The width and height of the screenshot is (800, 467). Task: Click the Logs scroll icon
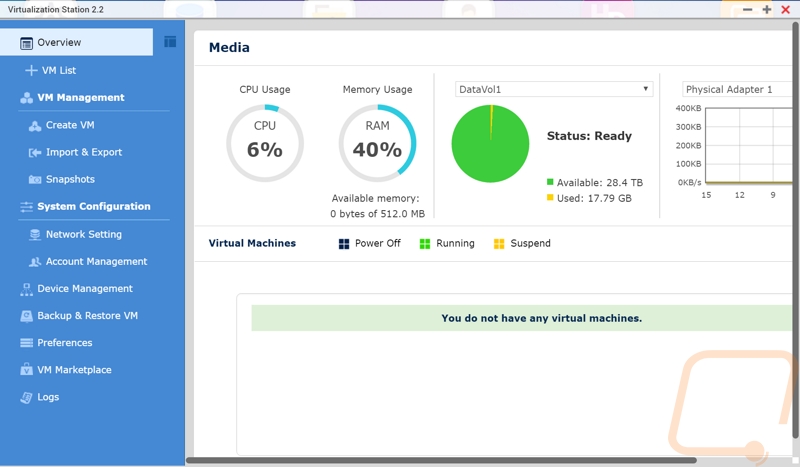point(26,398)
